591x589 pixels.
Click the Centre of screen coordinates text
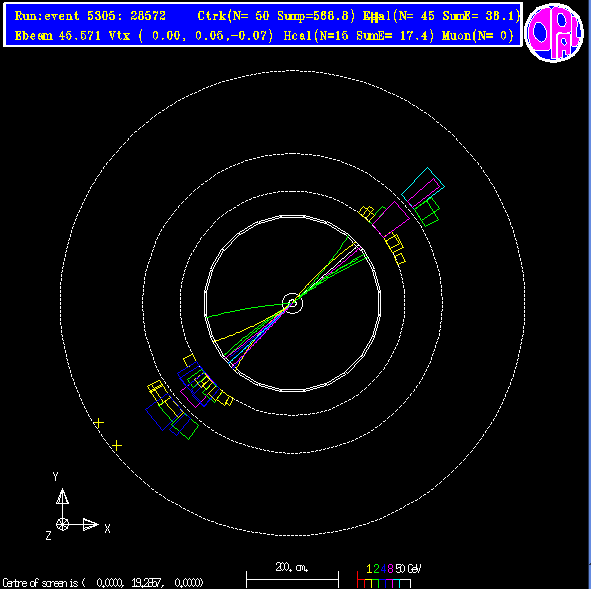pos(103,583)
